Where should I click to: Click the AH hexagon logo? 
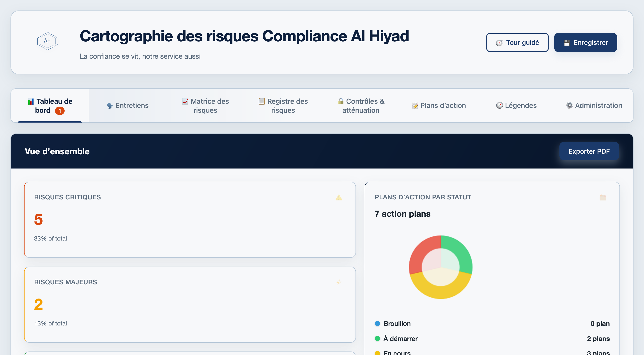pyautogui.click(x=48, y=41)
